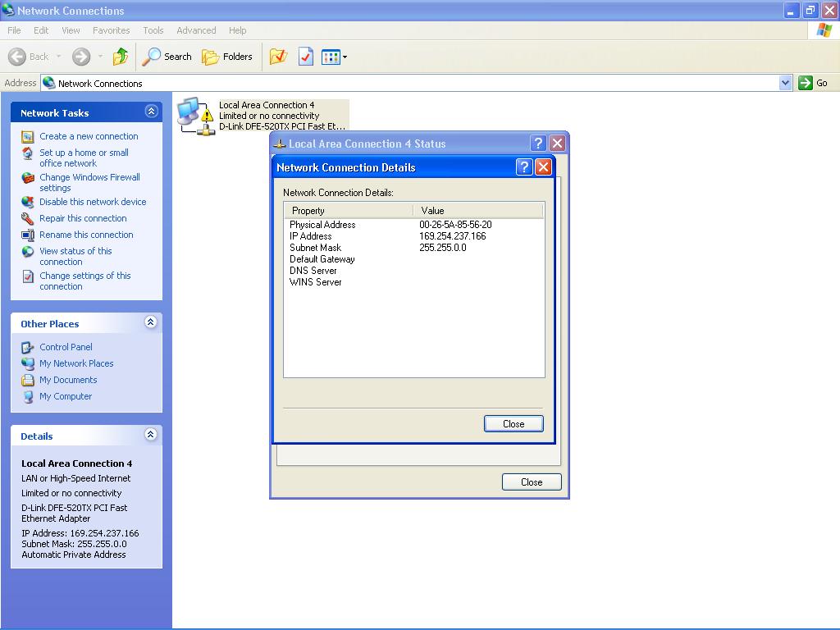Viewport: 840px width, 630px height.
Task: Collapse the Details panel
Action: pos(151,435)
